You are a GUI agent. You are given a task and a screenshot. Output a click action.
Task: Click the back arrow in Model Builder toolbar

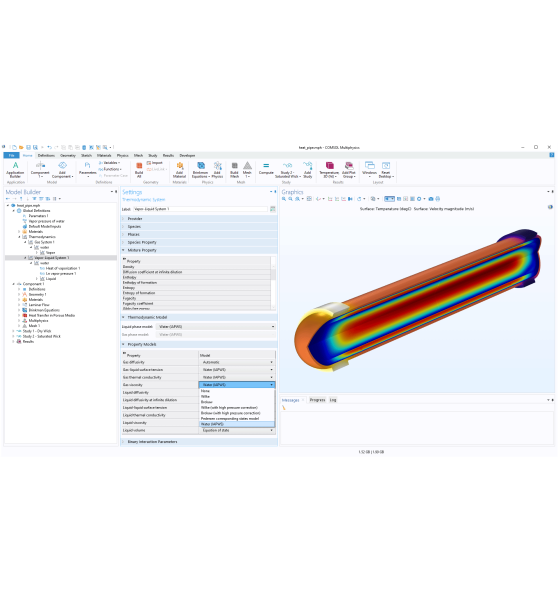8,199
